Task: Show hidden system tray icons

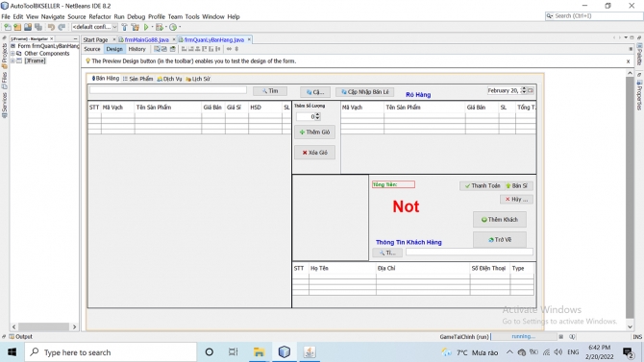Action: click(509, 352)
